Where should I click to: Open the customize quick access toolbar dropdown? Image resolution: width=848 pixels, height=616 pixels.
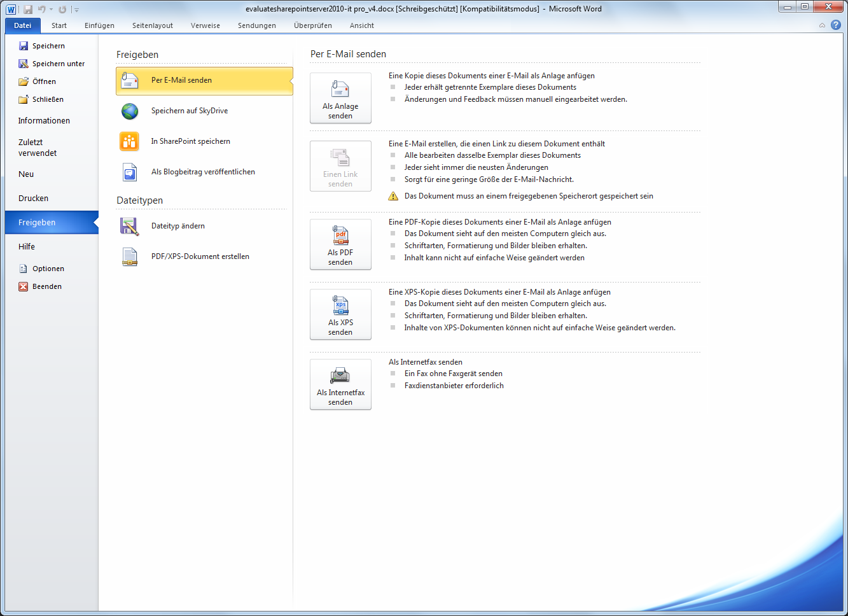pos(76,10)
